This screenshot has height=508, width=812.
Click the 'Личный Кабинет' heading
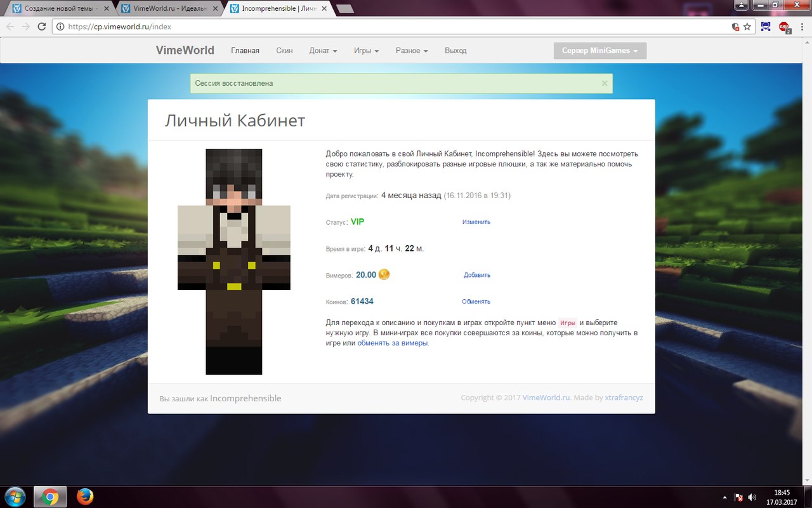235,121
